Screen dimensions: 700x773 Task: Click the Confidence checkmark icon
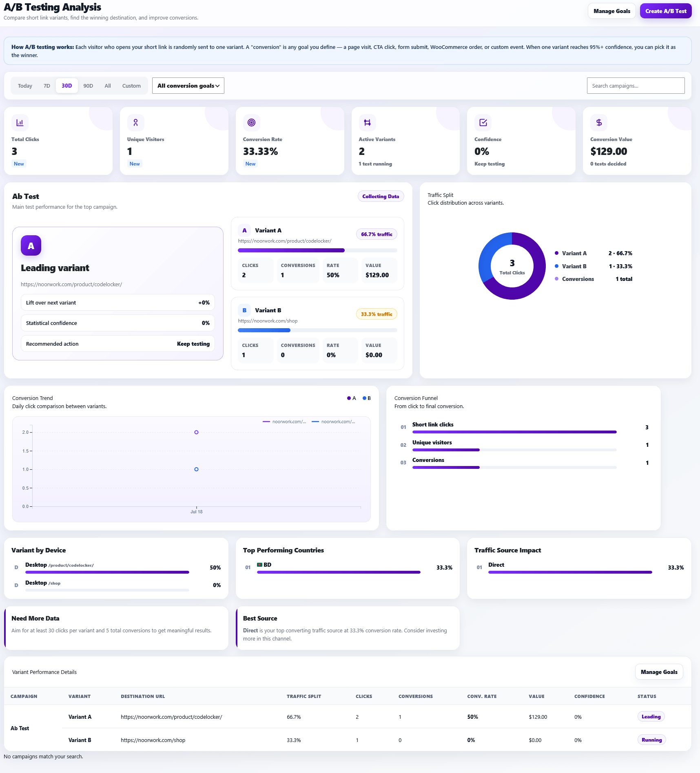coord(483,122)
